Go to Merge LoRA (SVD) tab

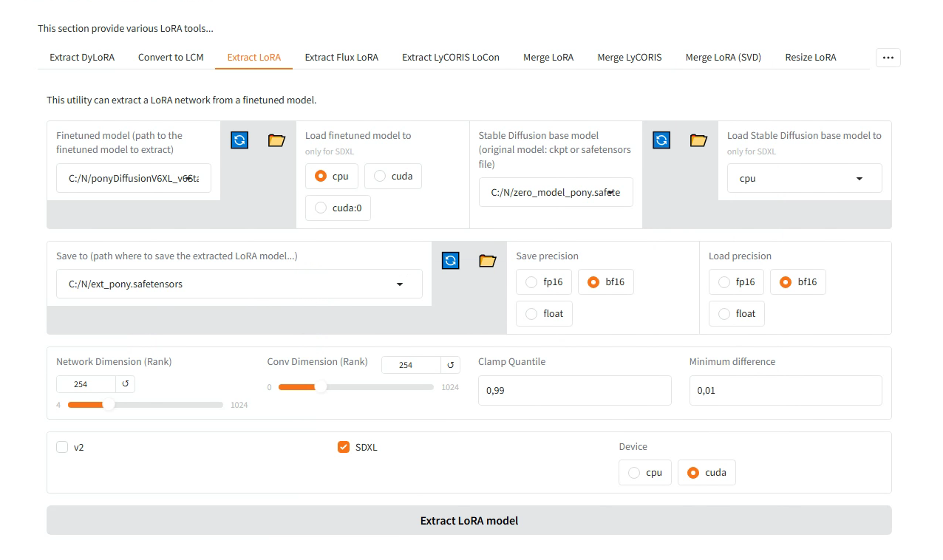724,58
